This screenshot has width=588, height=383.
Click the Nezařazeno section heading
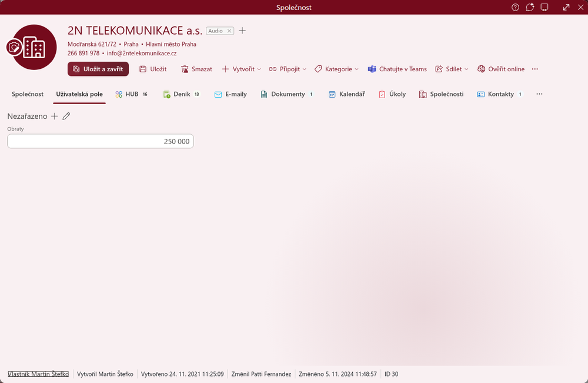(x=28, y=116)
